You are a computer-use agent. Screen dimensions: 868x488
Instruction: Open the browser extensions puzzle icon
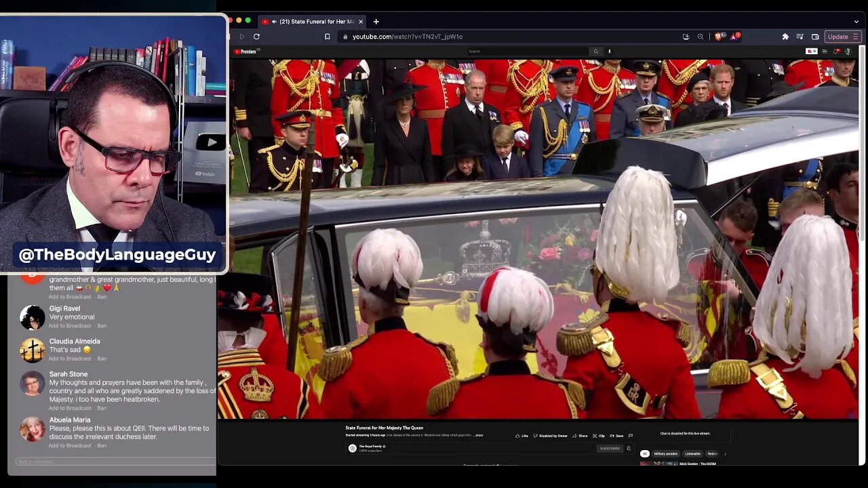point(785,37)
